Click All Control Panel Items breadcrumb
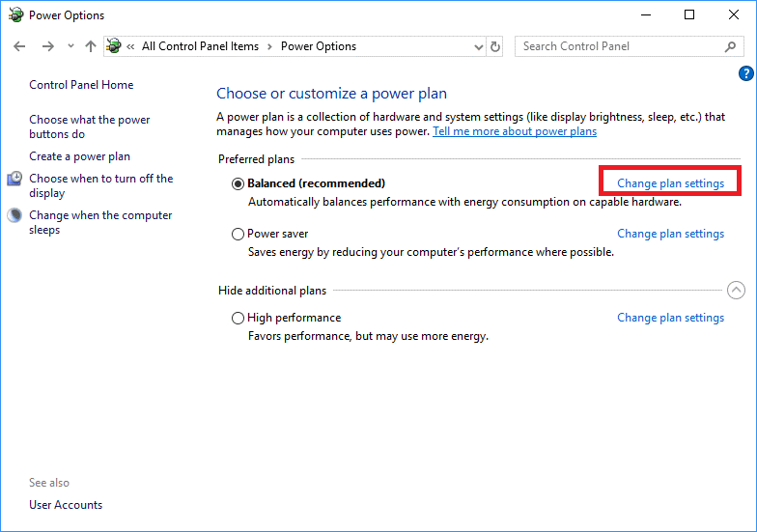 [x=200, y=46]
